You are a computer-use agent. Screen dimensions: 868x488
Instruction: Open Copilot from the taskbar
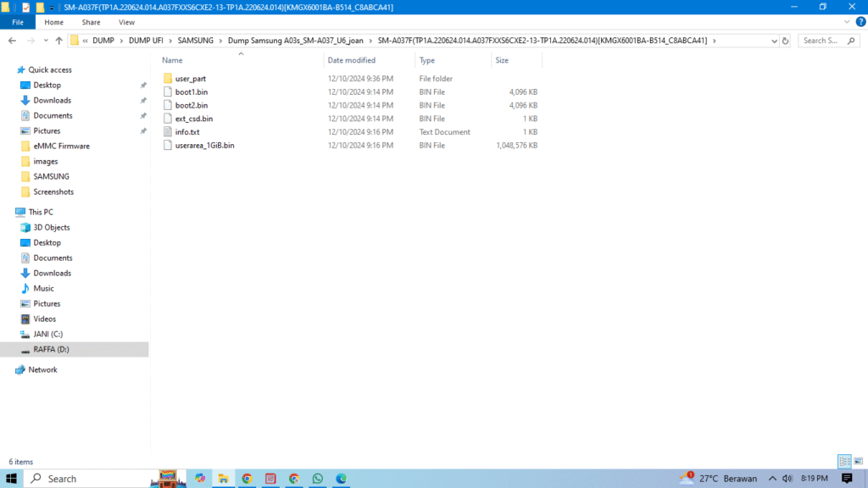tap(200, 479)
